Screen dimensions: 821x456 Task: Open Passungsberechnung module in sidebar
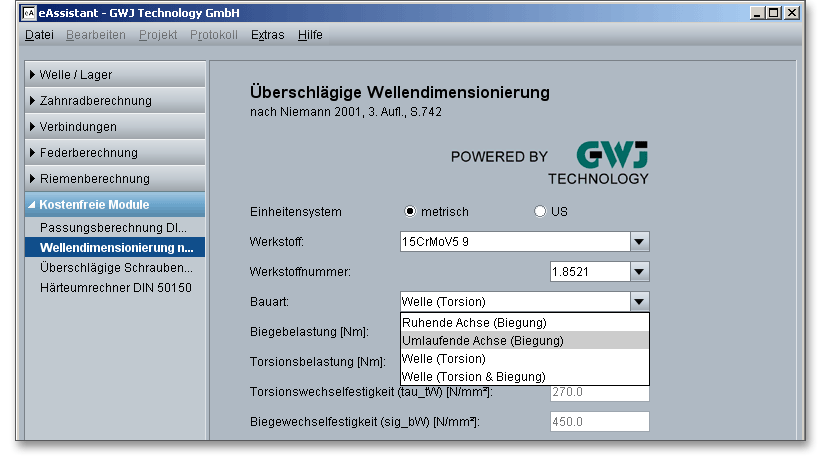pyautogui.click(x=113, y=228)
